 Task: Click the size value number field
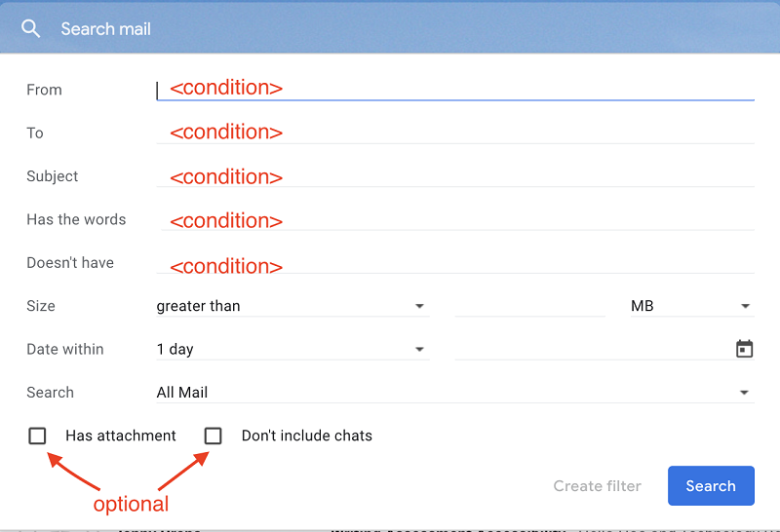click(x=529, y=306)
